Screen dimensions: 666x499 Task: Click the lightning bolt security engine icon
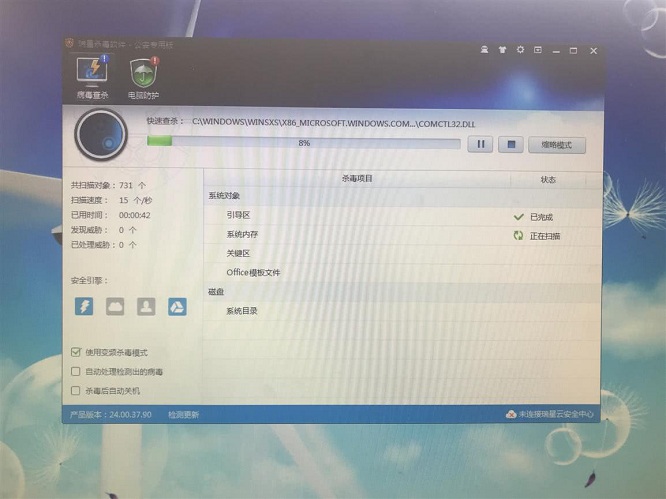point(85,306)
